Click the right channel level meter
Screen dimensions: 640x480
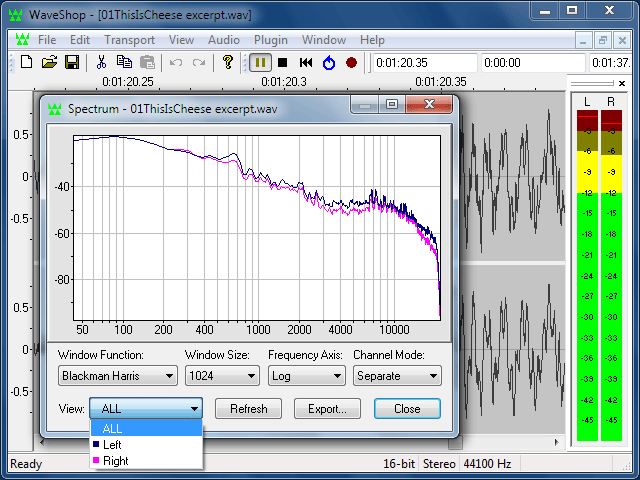611,276
